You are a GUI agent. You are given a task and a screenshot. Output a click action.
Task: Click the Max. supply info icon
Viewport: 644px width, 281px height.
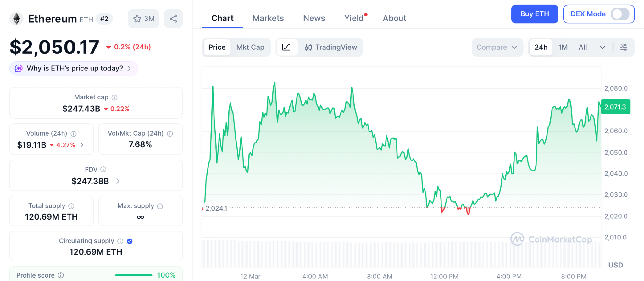[x=160, y=206]
